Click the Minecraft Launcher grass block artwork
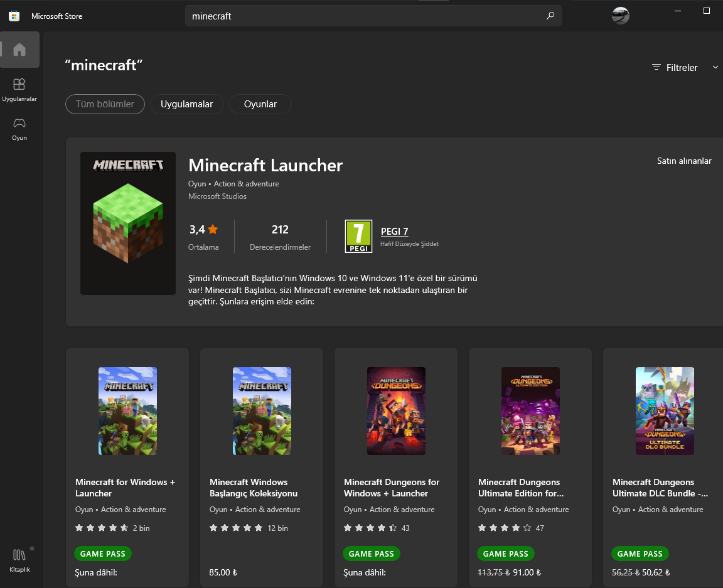Image resolution: width=723 pixels, height=588 pixels. [128, 223]
